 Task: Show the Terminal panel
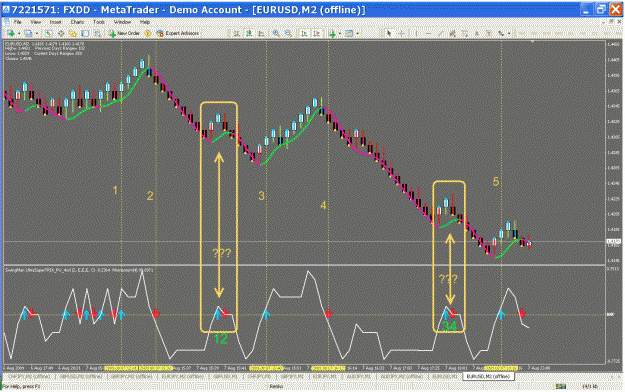85,33
